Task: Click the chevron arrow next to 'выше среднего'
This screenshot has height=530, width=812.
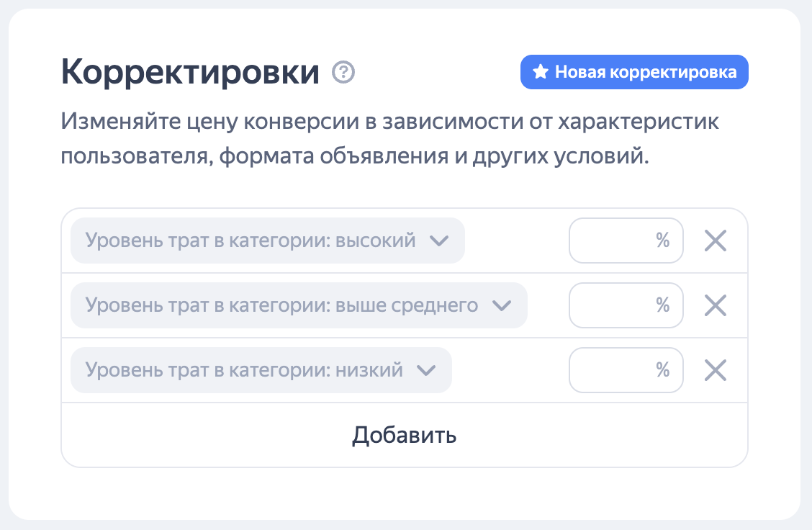Action: click(x=501, y=305)
